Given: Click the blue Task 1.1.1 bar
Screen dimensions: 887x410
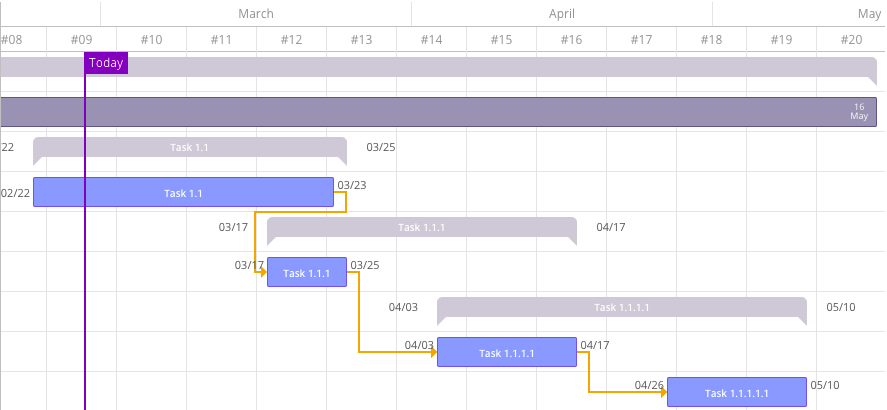Looking at the screenshot, I should point(306,272).
